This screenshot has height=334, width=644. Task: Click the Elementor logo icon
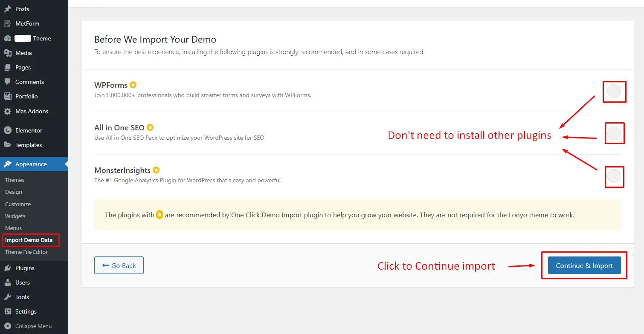(8, 130)
